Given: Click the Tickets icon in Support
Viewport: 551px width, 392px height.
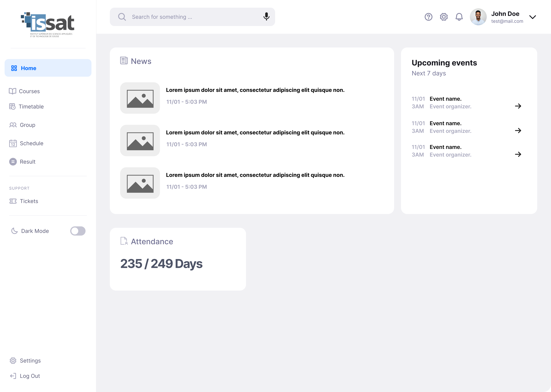Looking at the screenshot, I should pyautogui.click(x=13, y=201).
